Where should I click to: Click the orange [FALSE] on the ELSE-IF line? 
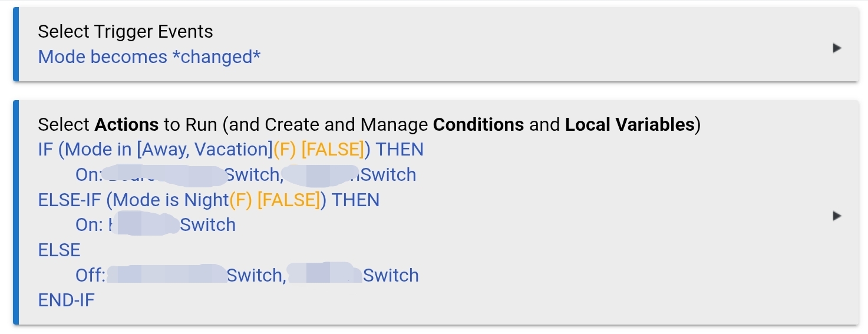(289, 200)
